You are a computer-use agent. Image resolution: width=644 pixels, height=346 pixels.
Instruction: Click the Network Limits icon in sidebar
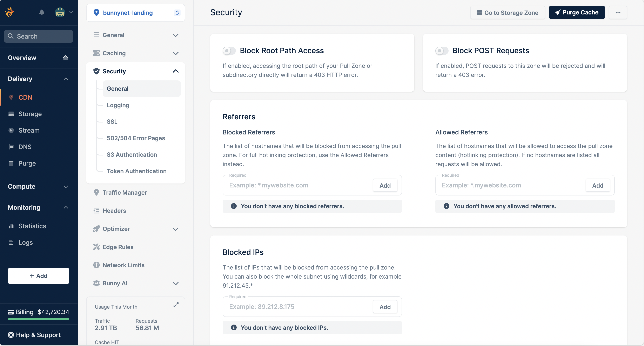tap(96, 265)
